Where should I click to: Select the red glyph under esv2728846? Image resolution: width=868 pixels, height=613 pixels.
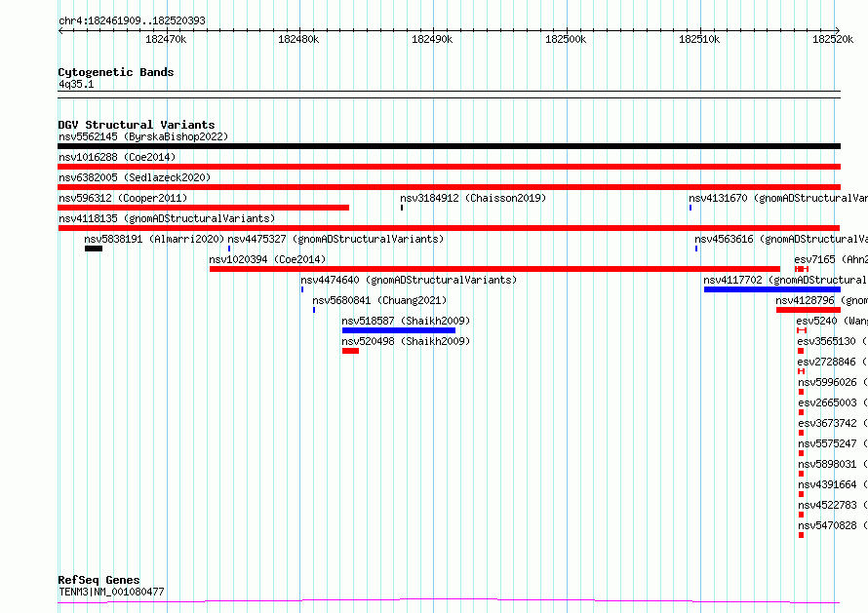(801, 371)
